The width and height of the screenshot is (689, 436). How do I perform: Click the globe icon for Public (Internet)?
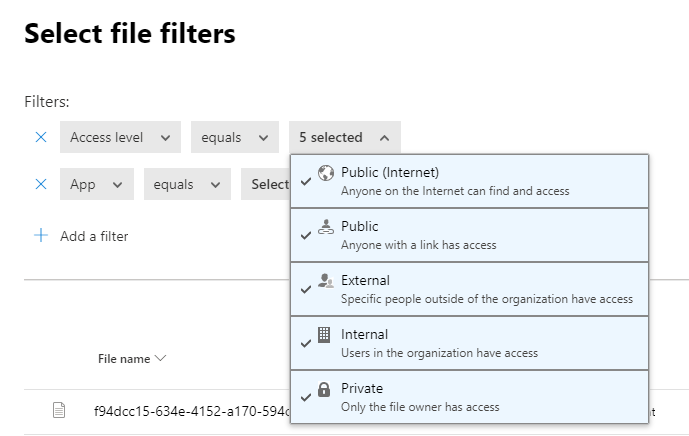click(x=324, y=173)
